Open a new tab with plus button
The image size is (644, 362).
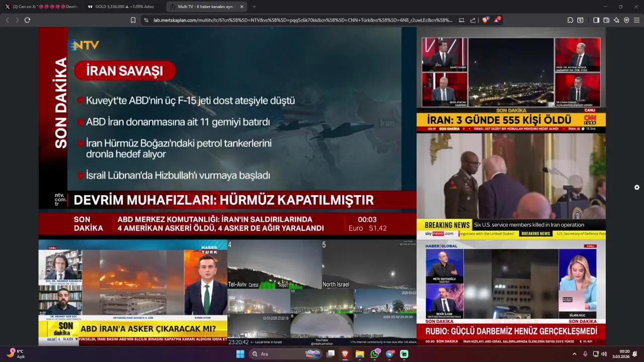pos(254,7)
